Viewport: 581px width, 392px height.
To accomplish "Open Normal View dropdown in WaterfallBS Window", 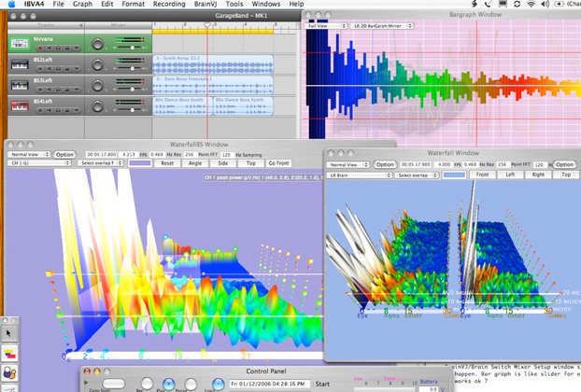I will (x=29, y=154).
